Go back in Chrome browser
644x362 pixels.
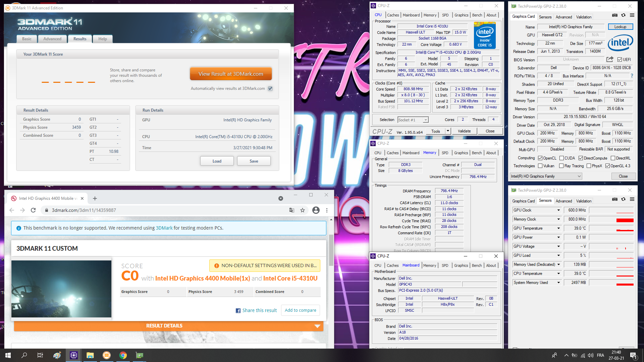12,210
